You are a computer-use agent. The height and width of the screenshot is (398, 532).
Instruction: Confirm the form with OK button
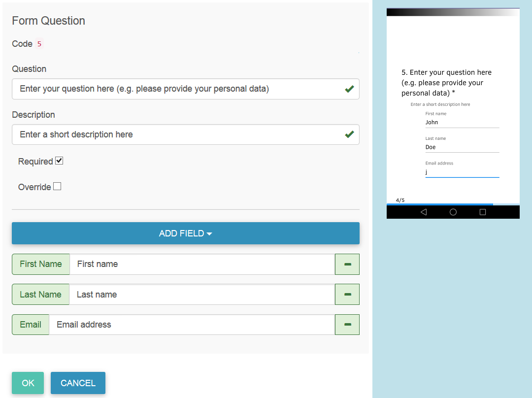[x=28, y=383]
